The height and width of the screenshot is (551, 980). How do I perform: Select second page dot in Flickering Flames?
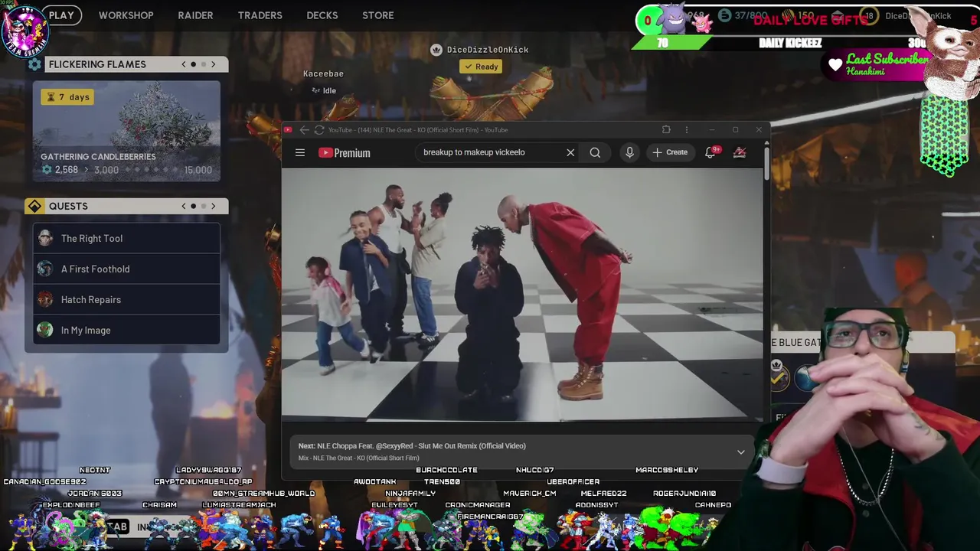(x=203, y=64)
